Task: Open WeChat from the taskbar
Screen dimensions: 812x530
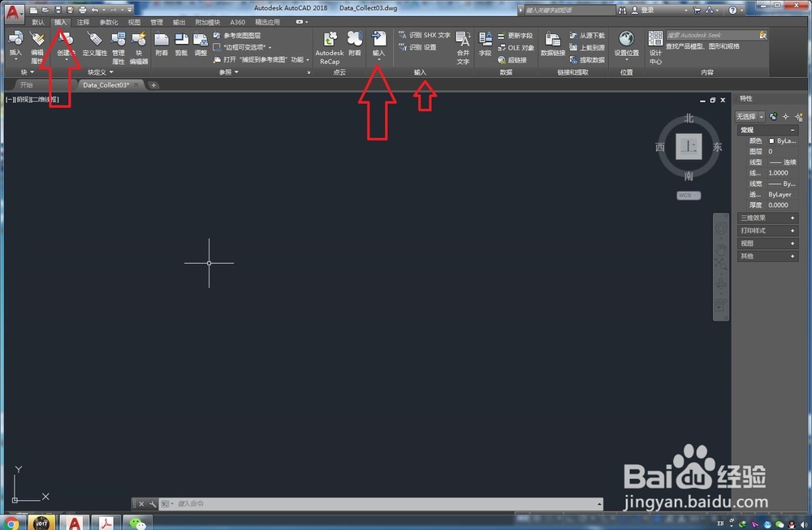Action: (x=138, y=524)
